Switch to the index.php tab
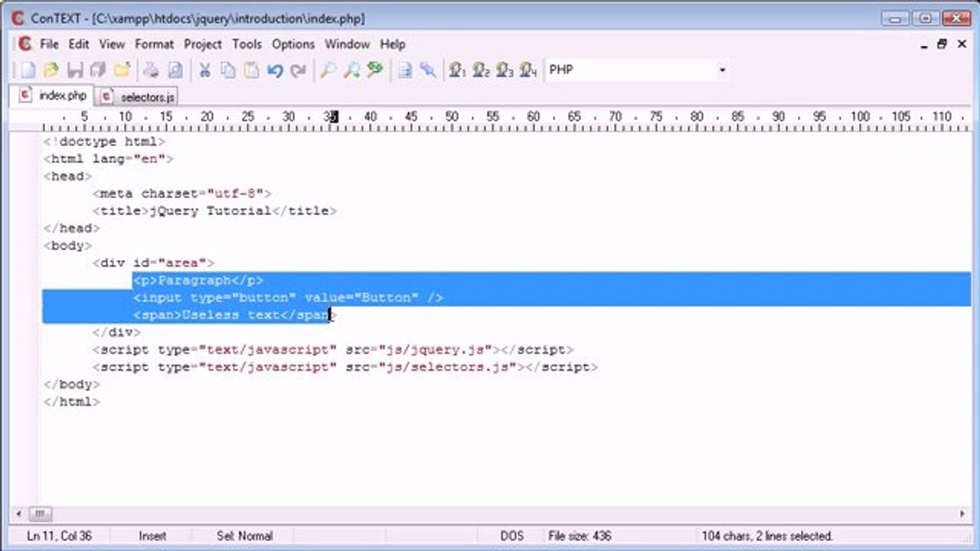Viewport: 980px width, 551px height. 52,96
